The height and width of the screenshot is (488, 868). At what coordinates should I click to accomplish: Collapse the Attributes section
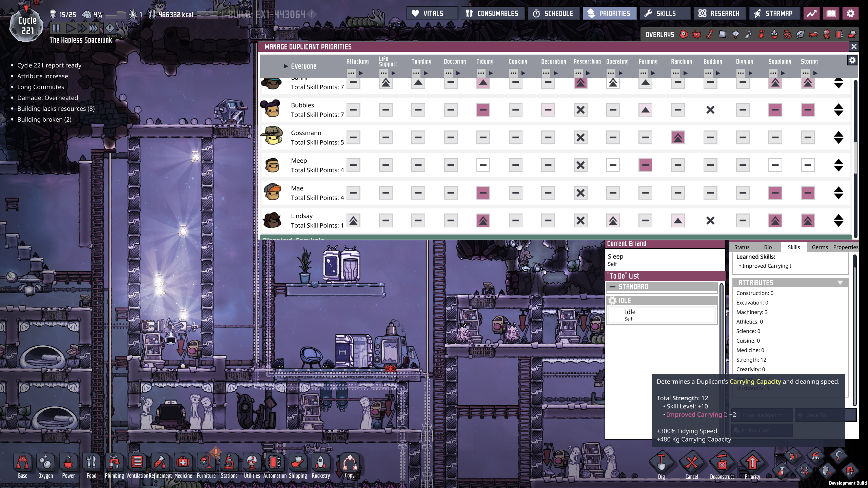click(x=840, y=283)
